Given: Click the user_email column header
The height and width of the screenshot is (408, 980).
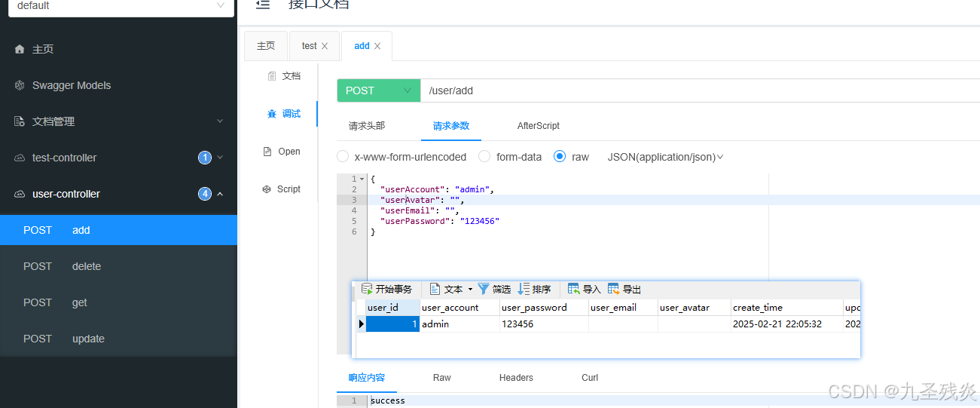Looking at the screenshot, I should [x=623, y=308].
